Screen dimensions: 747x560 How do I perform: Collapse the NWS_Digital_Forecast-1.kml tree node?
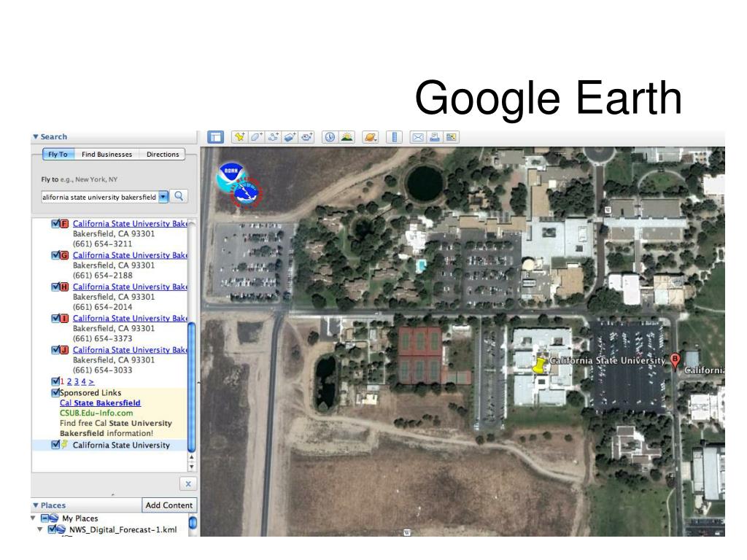pos(40,529)
